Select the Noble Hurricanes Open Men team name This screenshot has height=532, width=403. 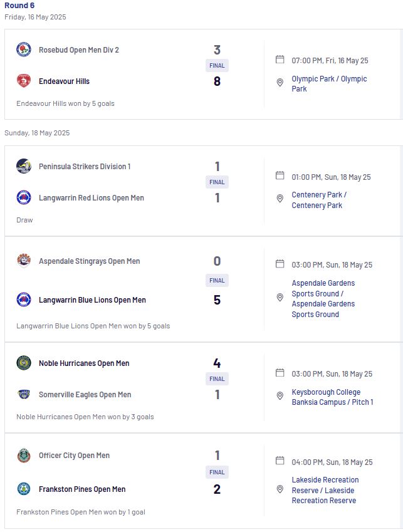coord(84,363)
